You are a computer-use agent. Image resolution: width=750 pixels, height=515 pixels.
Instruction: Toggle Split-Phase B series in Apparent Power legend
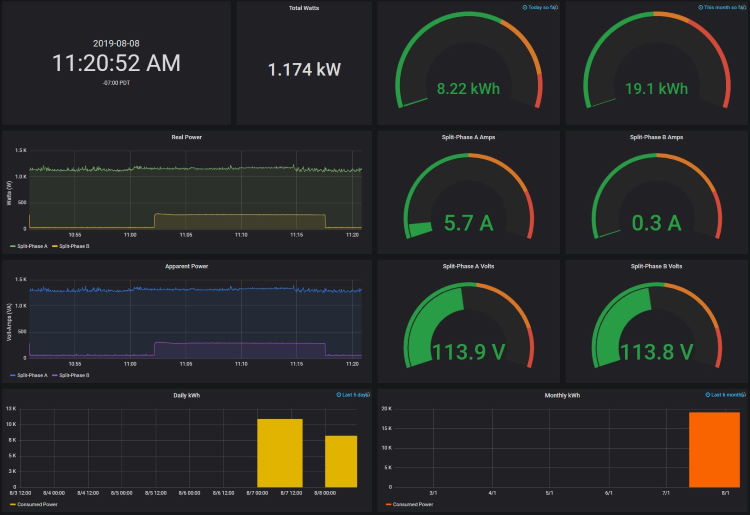(x=74, y=375)
